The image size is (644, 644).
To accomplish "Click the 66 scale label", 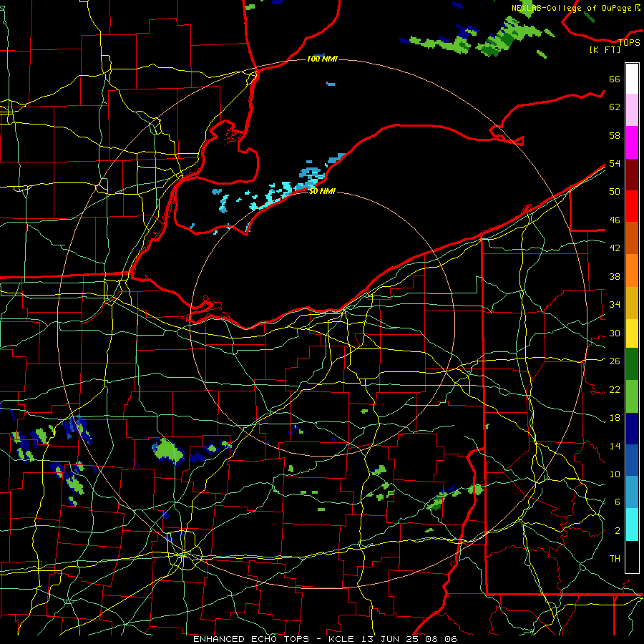I will [615, 79].
